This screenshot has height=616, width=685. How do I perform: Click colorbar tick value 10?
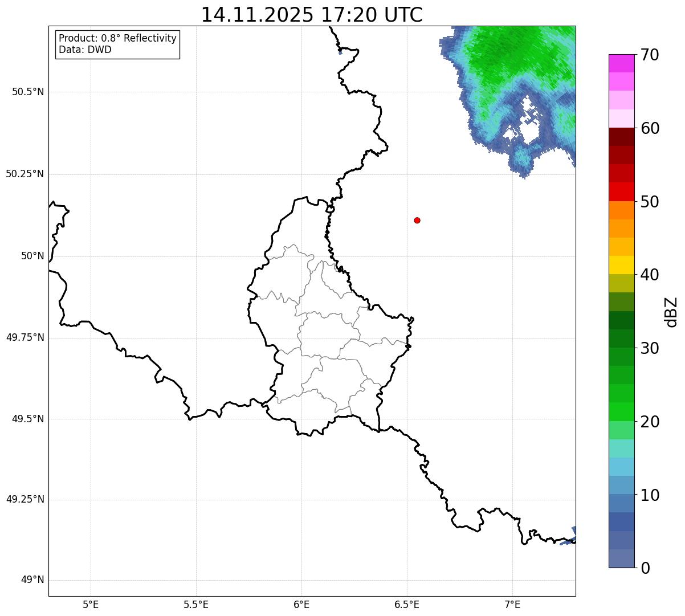click(x=650, y=495)
